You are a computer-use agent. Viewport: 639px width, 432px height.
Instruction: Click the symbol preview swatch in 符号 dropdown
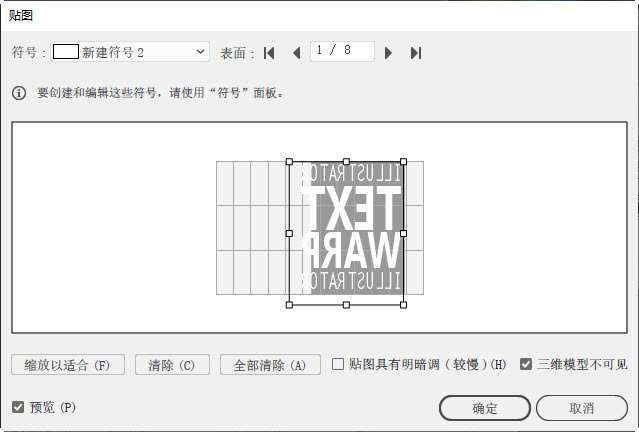(66, 52)
